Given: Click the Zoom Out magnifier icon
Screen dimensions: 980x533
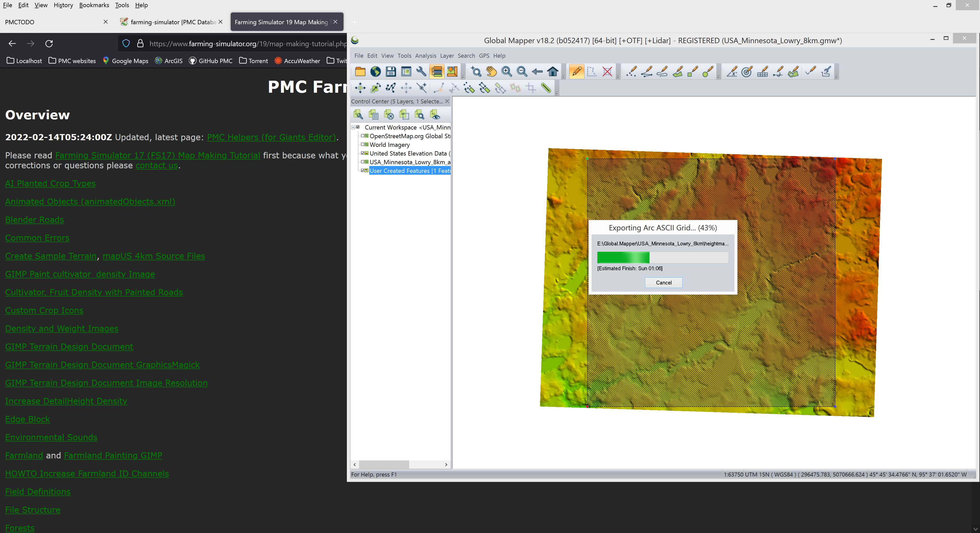Looking at the screenshot, I should [522, 72].
